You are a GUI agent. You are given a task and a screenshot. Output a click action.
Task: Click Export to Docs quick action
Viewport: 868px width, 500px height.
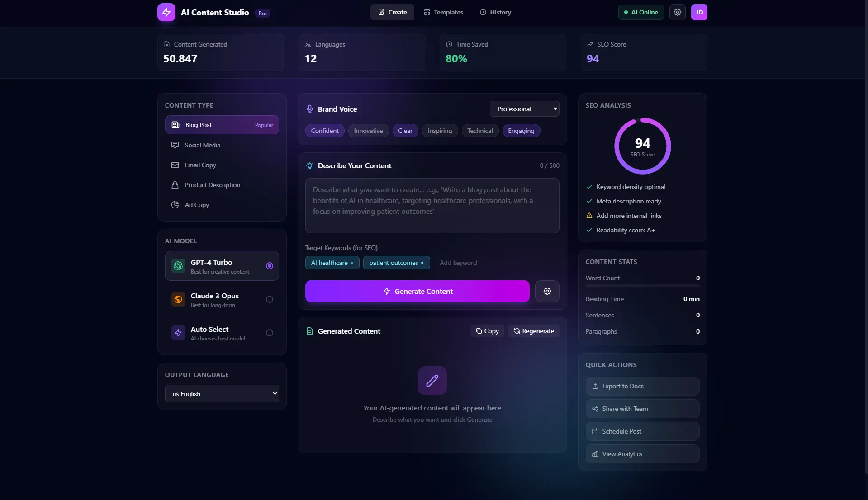pyautogui.click(x=642, y=386)
